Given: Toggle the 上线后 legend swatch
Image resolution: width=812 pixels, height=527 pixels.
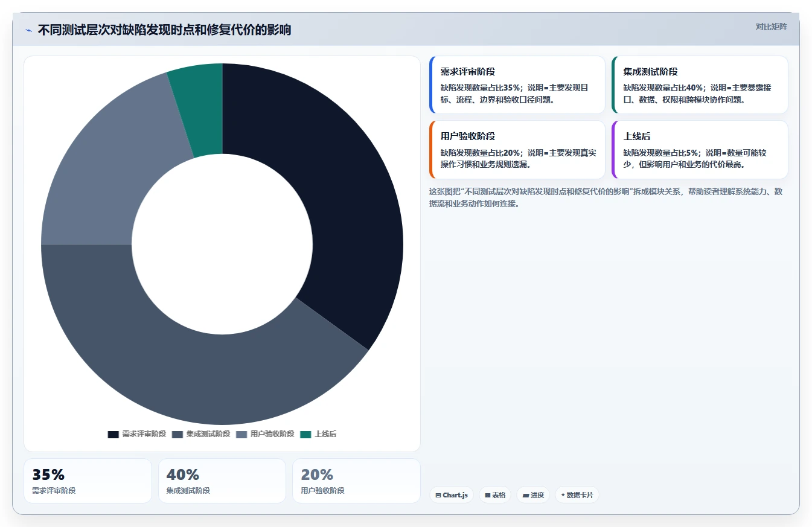Looking at the screenshot, I should pos(305,434).
